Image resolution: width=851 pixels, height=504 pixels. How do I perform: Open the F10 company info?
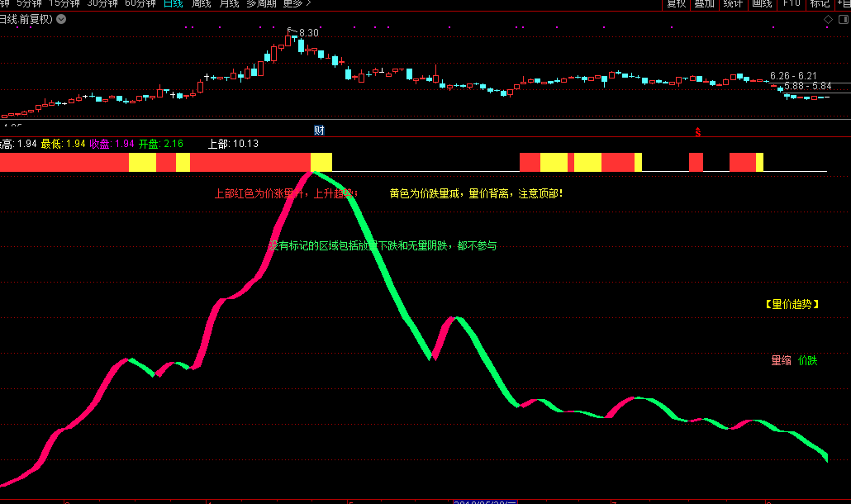point(791,4)
